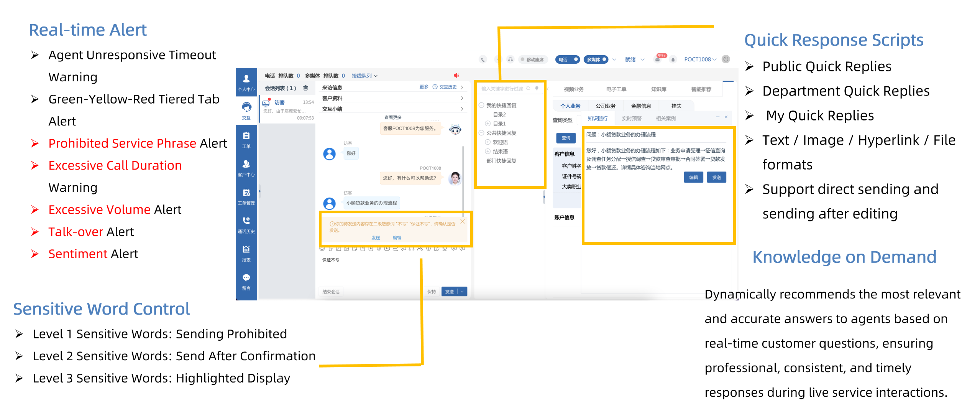Expand the 客户资料 row chevron

click(462, 98)
